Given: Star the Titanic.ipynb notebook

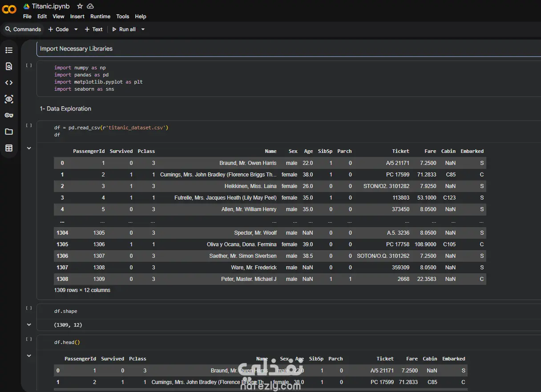Looking at the screenshot, I should coord(80,6).
